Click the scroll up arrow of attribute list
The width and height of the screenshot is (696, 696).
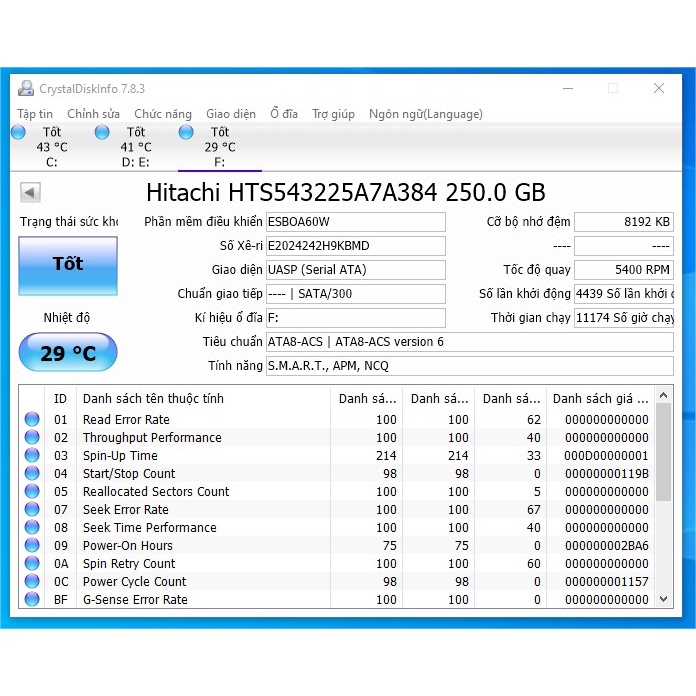(x=664, y=395)
